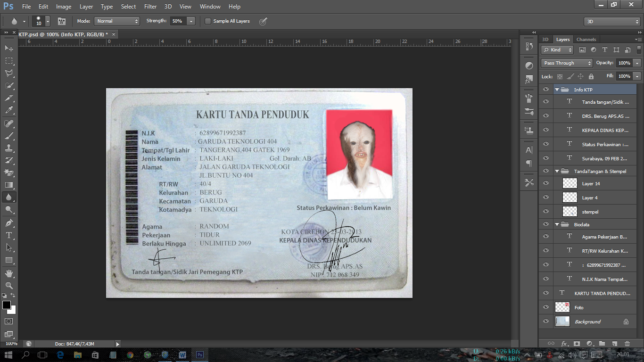Toggle Quick Mask mode icon

(x=9, y=321)
